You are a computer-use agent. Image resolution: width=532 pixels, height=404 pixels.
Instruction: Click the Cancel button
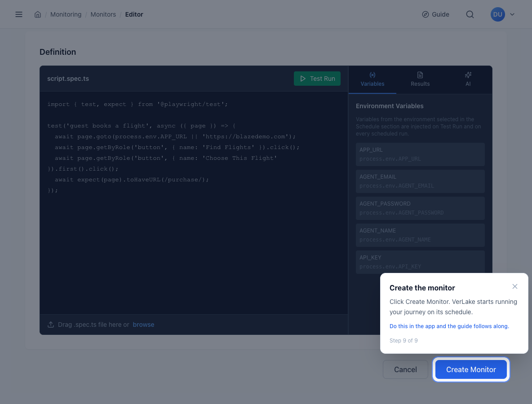pos(405,369)
